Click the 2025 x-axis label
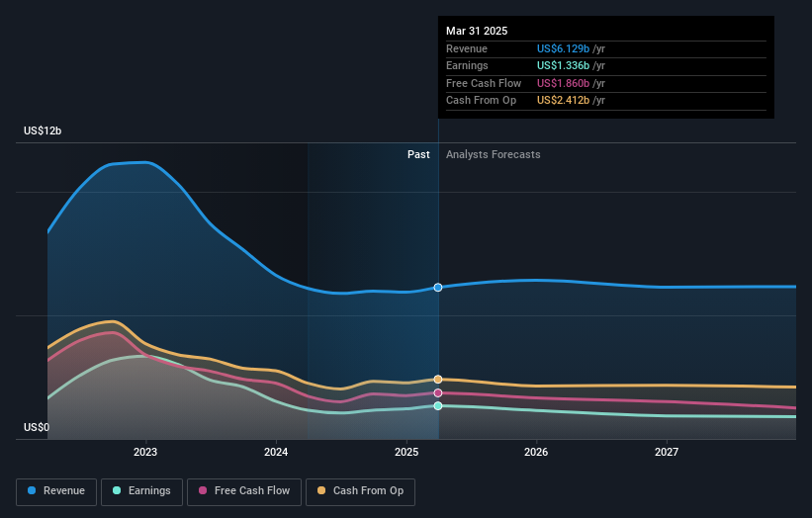 (406, 452)
